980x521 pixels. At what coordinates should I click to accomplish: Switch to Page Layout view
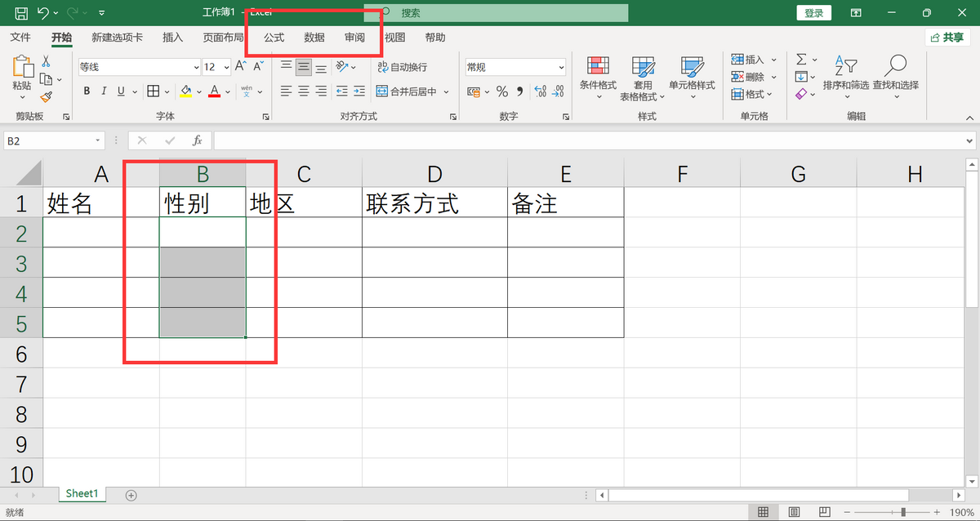click(x=794, y=512)
